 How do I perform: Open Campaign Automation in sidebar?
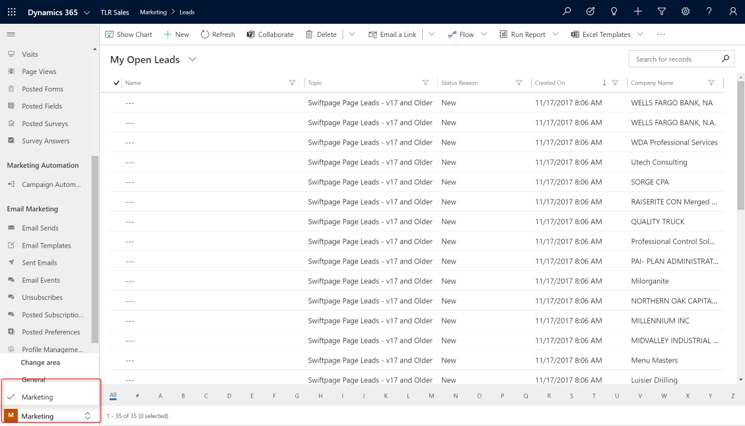point(51,184)
